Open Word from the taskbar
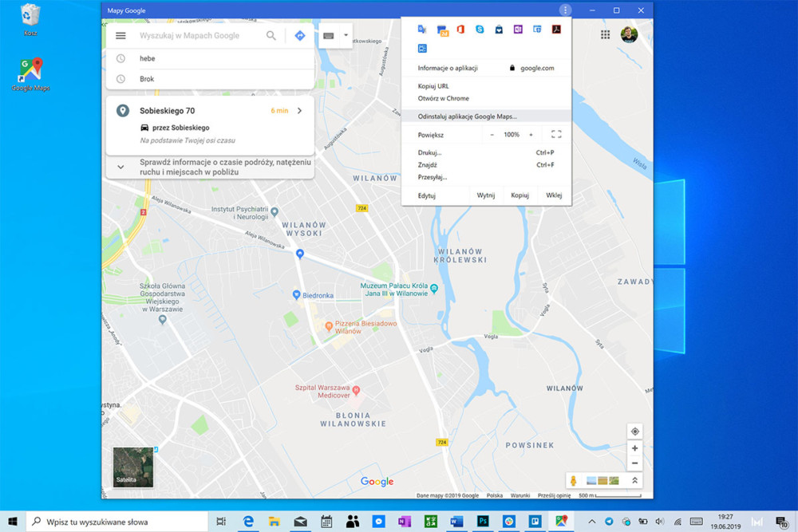Screen dimensions: 798x532 tap(456, 522)
